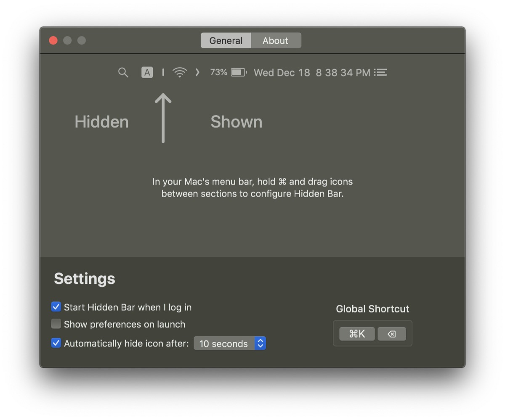
Task: Toggle "Start Hidden Bar when I log in"
Action: [56, 306]
